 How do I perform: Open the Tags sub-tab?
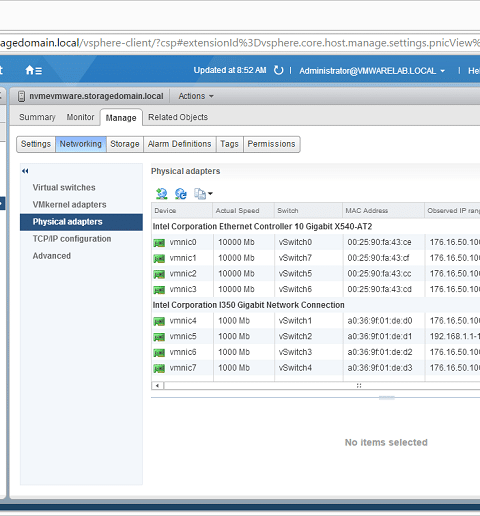click(x=229, y=144)
